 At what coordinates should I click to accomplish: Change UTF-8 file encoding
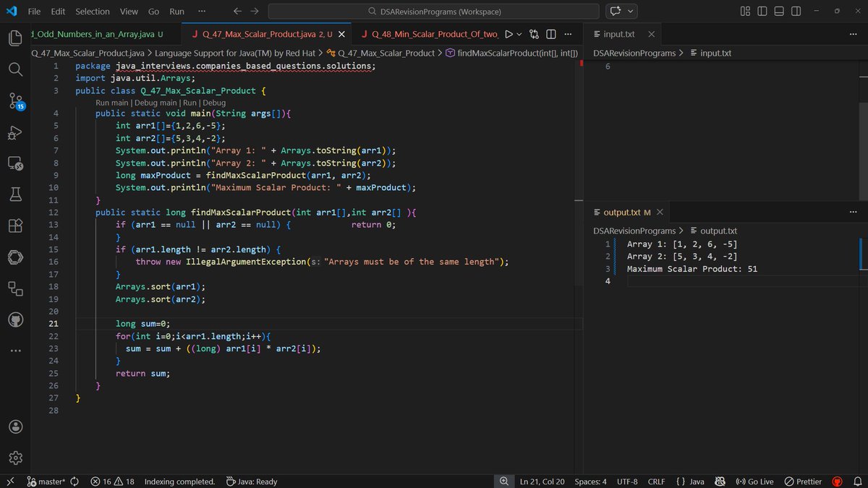[x=627, y=481]
